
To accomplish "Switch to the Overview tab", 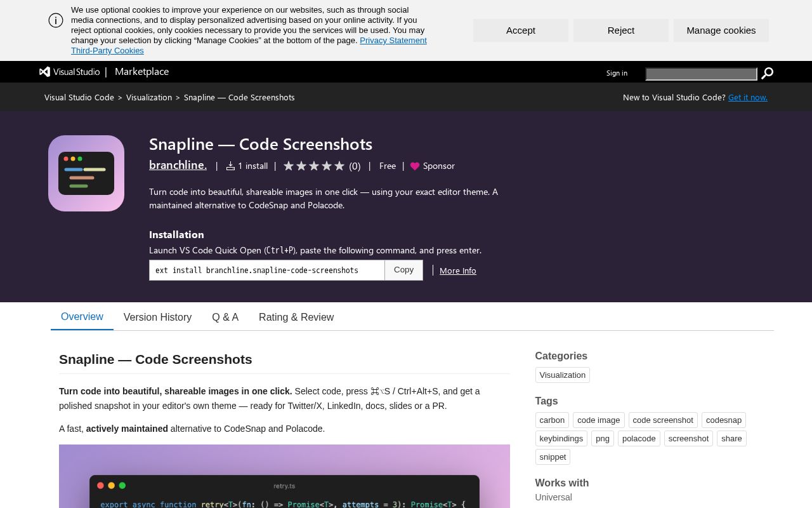I will [82, 317].
